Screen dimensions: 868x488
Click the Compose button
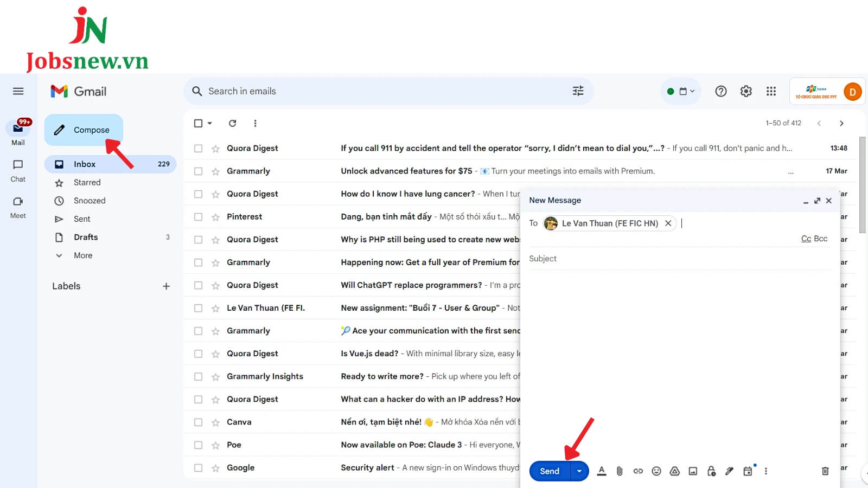[84, 130]
